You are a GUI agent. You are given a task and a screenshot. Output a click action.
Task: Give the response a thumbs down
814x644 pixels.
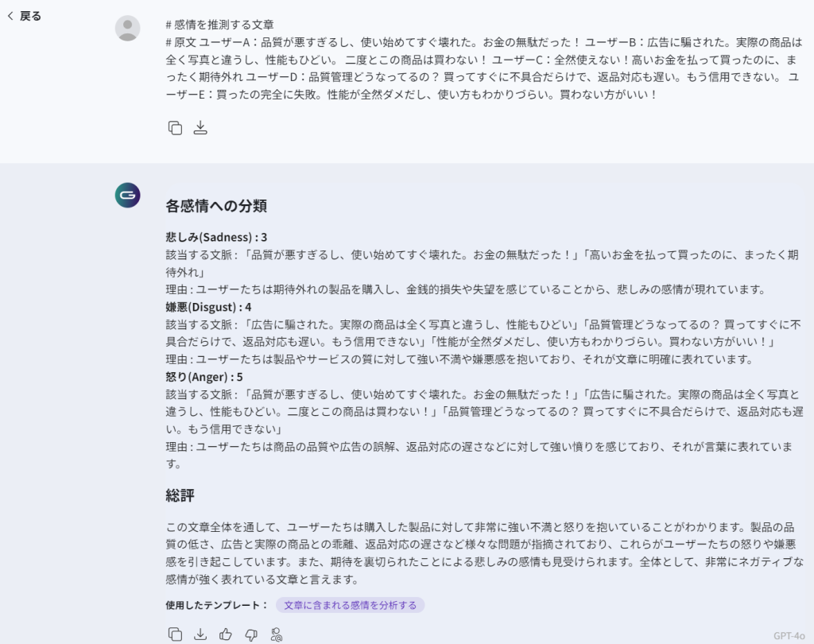click(x=251, y=634)
